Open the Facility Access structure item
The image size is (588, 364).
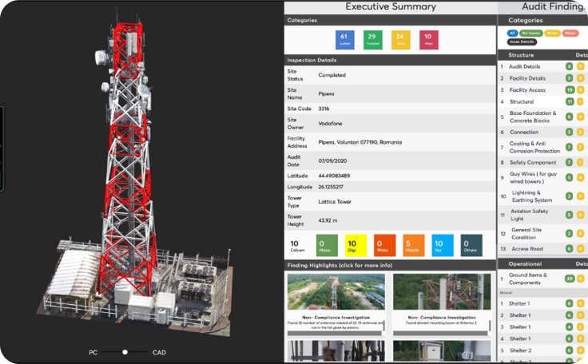526,90
